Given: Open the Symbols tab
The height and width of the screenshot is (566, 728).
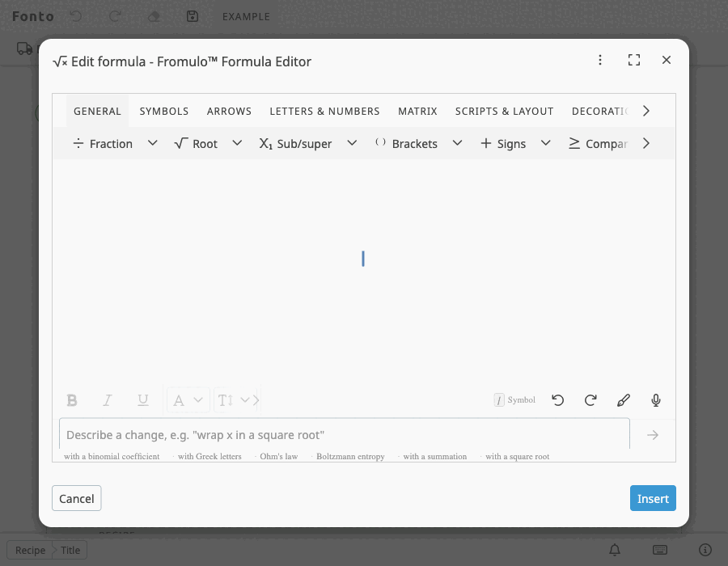Looking at the screenshot, I should point(164,111).
